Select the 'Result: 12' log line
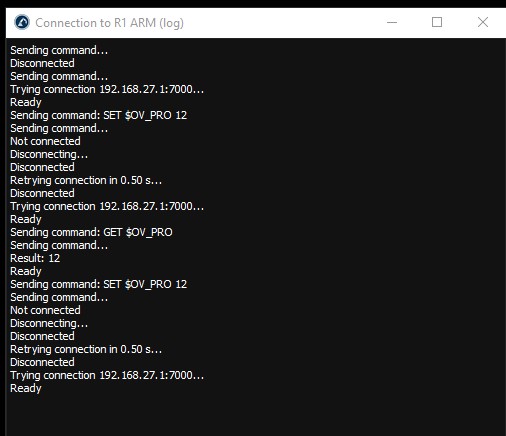 [x=35, y=258]
